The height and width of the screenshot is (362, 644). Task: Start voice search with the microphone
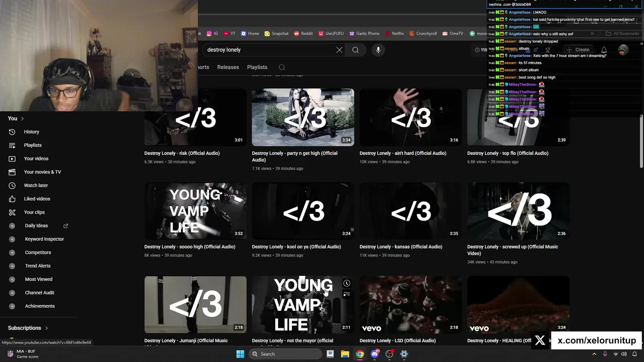(x=378, y=50)
